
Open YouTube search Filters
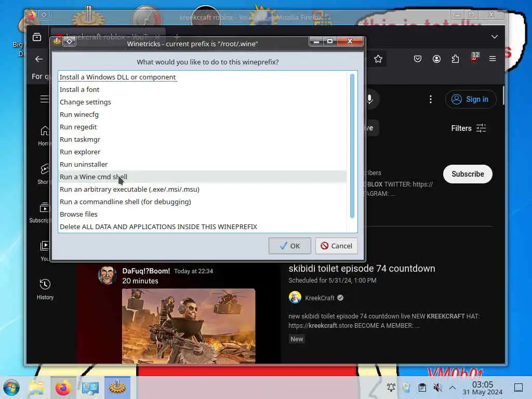point(468,128)
